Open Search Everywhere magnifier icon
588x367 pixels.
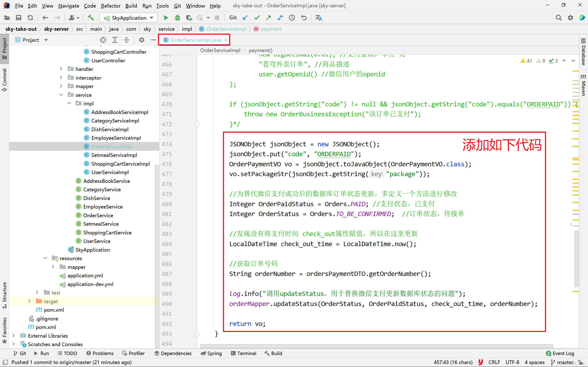coord(559,18)
